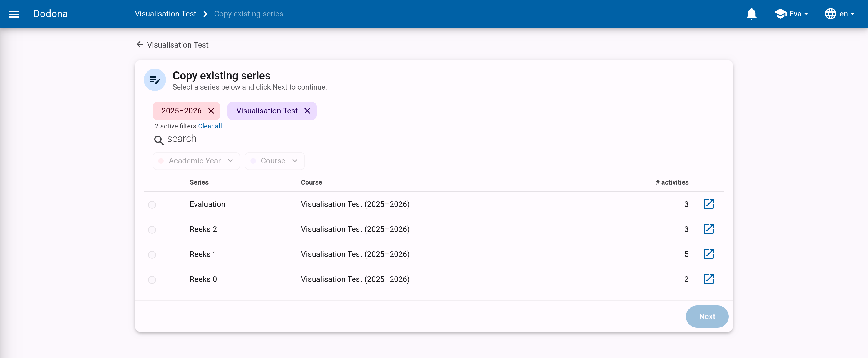This screenshot has height=358, width=868.
Task: Click activity count 3 in Reeks 2 row
Action: [x=686, y=229]
